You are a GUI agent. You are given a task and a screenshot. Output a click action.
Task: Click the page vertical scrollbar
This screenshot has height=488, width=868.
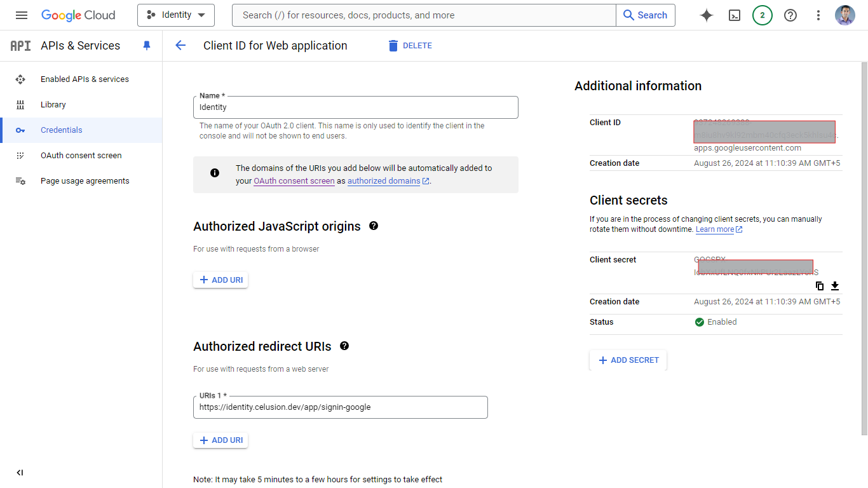pos(864,248)
